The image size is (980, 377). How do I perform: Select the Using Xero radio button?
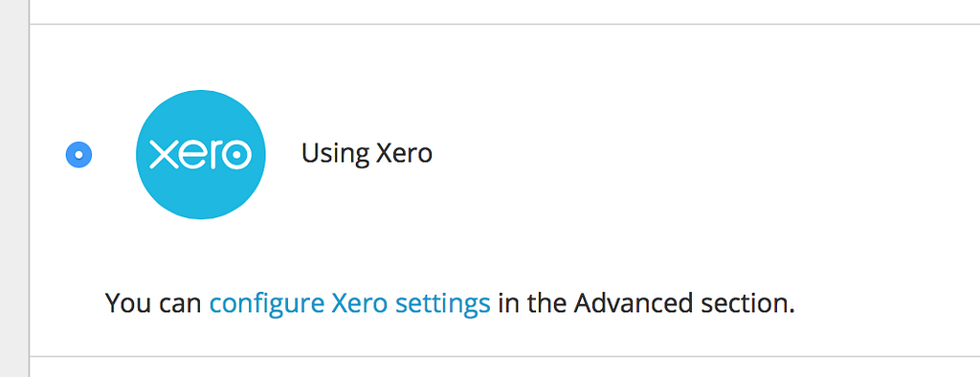[78, 154]
